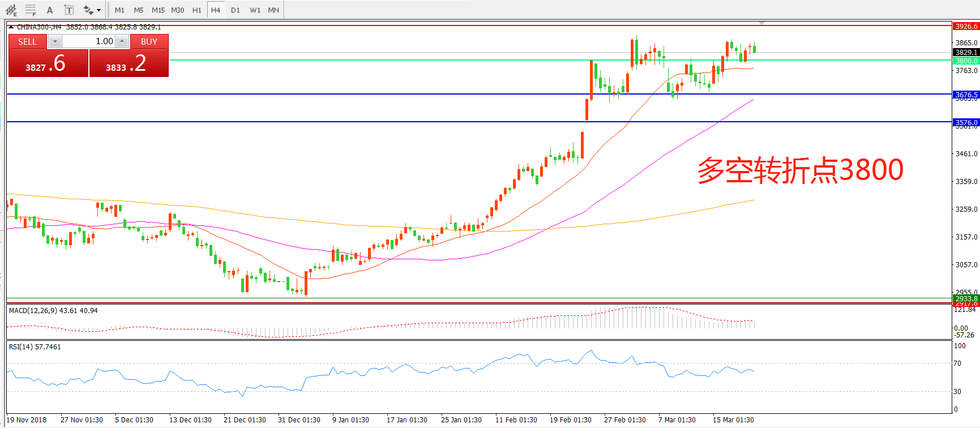The image size is (980, 428).
Task: Switch to the M1 timeframe
Action: click(x=119, y=10)
